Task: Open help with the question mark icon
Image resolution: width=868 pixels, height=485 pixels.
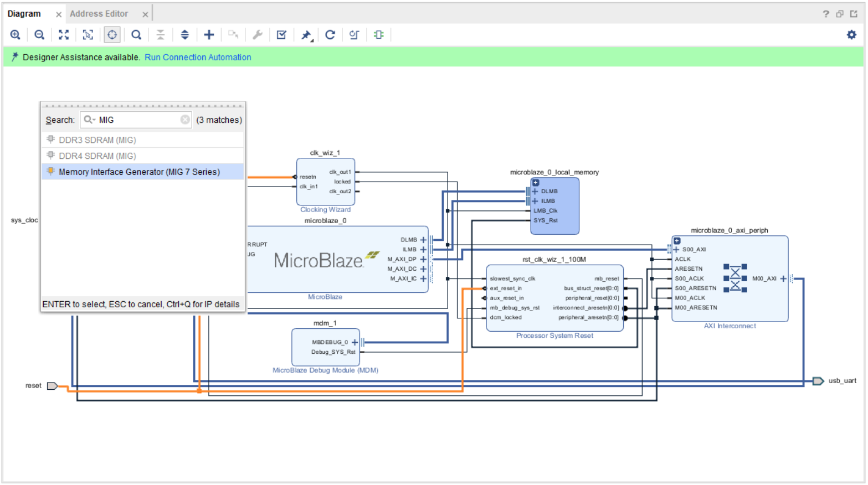Action: [x=825, y=13]
